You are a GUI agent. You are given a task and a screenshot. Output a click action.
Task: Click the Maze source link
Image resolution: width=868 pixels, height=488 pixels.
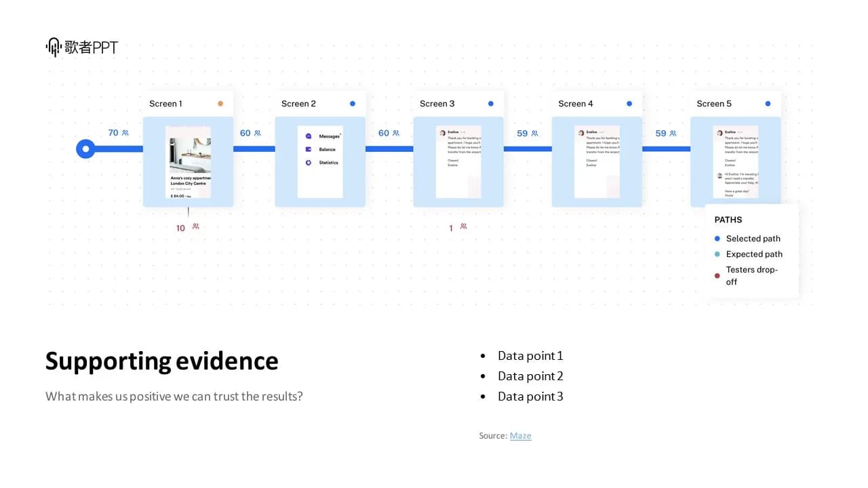point(520,436)
